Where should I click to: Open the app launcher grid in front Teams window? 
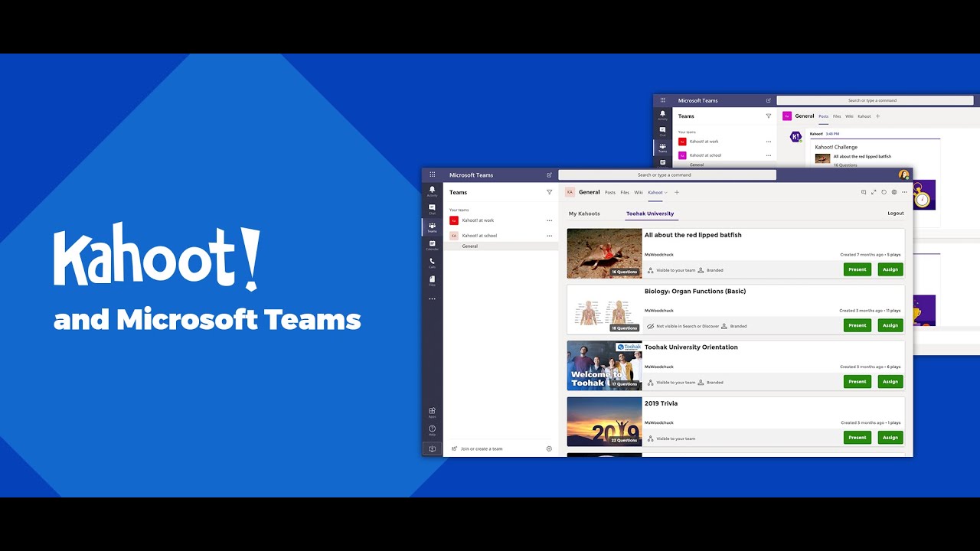(433, 174)
